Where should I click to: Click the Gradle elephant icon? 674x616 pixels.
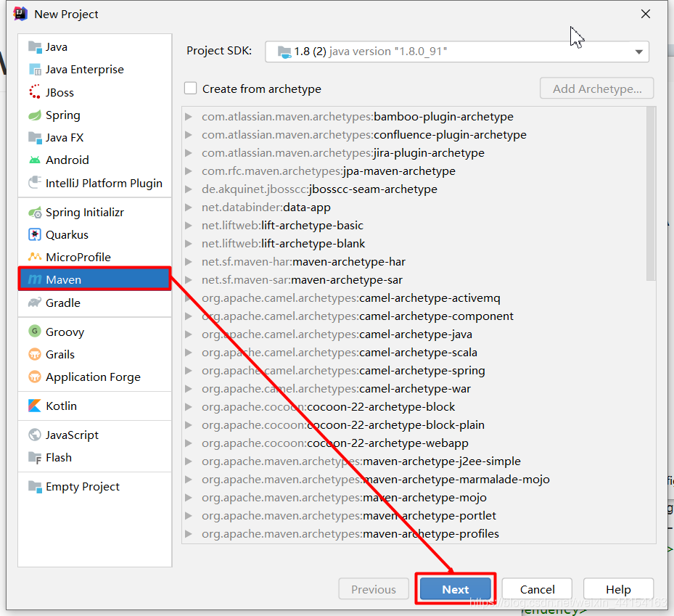tap(34, 303)
